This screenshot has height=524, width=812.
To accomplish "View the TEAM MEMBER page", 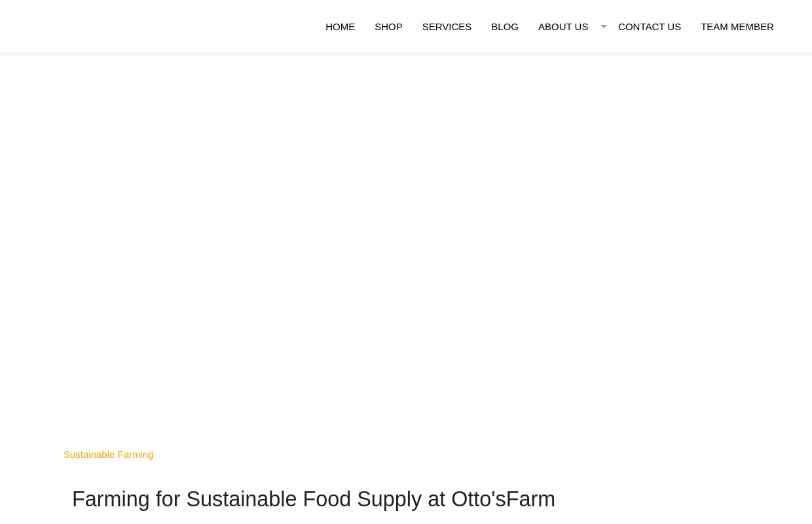I will [x=737, y=26].
